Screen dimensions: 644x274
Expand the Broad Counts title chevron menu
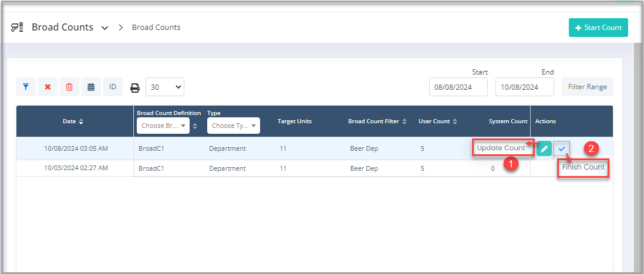(104, 28)
